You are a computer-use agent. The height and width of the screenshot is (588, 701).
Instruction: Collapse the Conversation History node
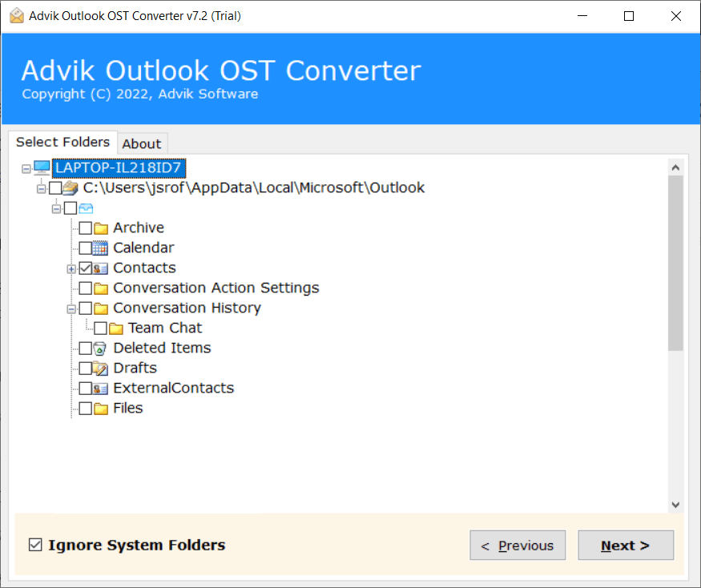coord(71,309)
